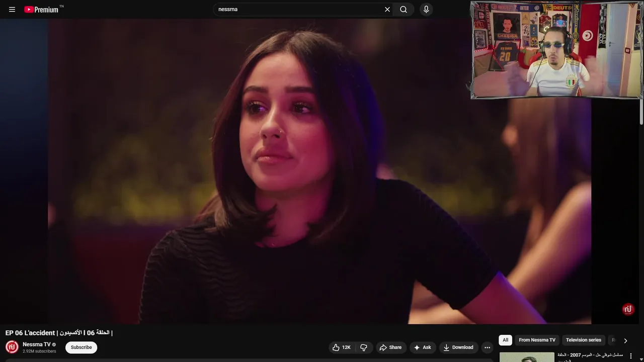Viewport: 644px width, 362px height.
Task: Click the streamer webcam overlay
Action: (x=556, y=49)
